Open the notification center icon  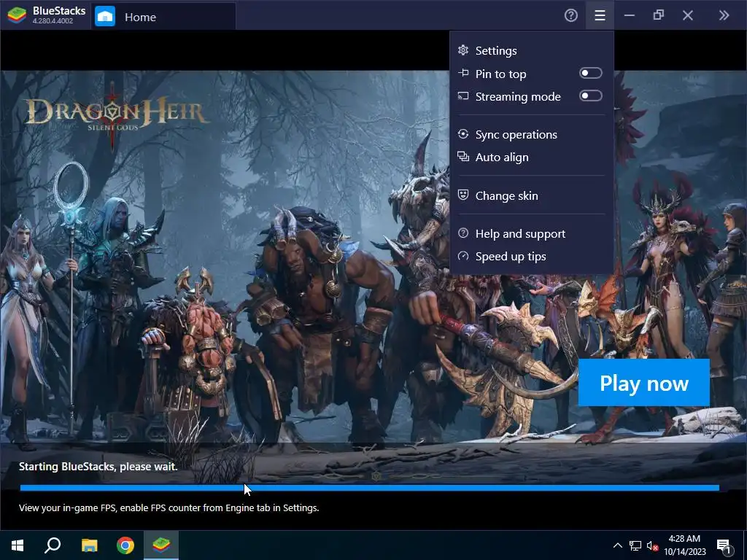click(724, 545)
